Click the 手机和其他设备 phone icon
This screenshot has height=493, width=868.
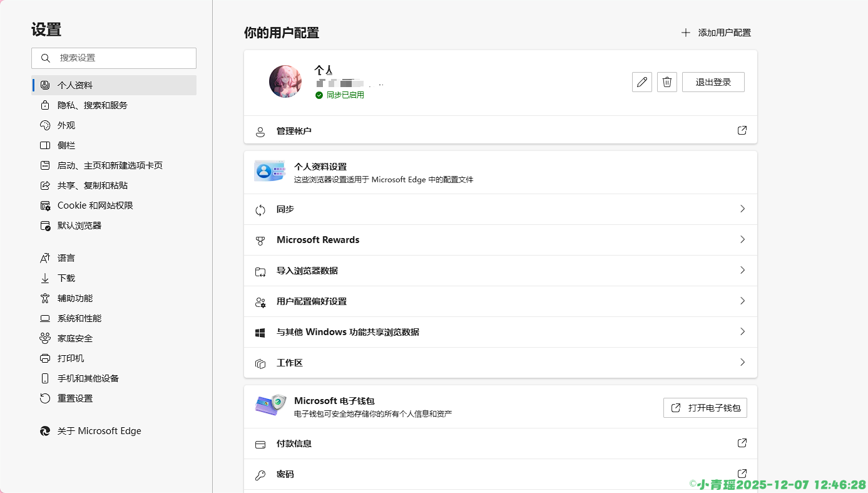click(x=45, y=378)
